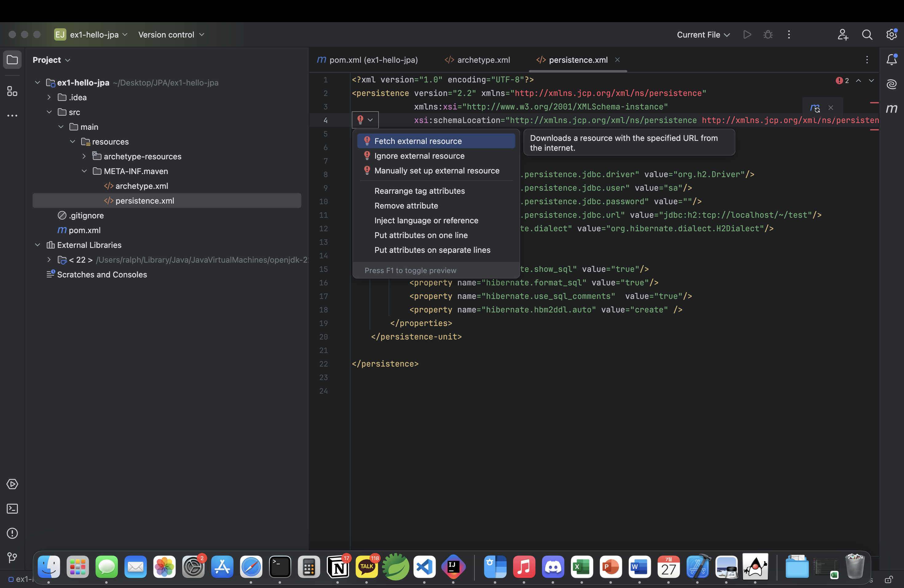Open Notion from the Dock
This screenshot has height=588, width=904.
(338, 567)
